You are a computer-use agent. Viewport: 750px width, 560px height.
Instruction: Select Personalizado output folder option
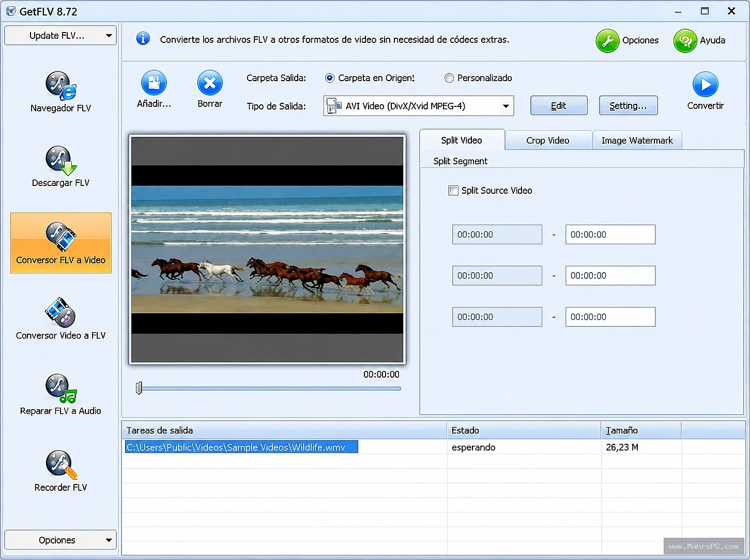coord(449,78)
